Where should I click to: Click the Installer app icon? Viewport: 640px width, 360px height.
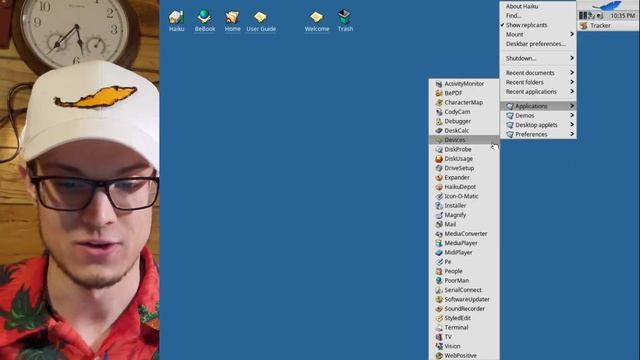click(439, 206)
